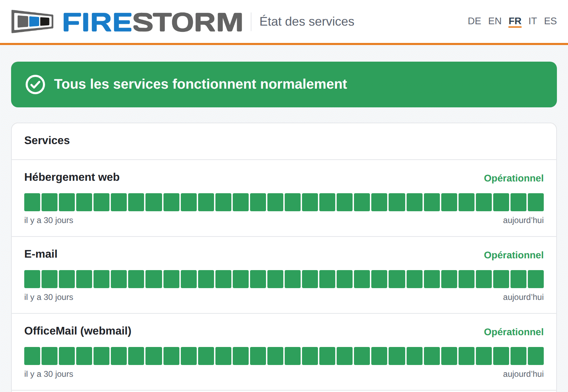Click 'Opérationnel' status for Hébergement web
568x392 pixels.
(514, 178)
